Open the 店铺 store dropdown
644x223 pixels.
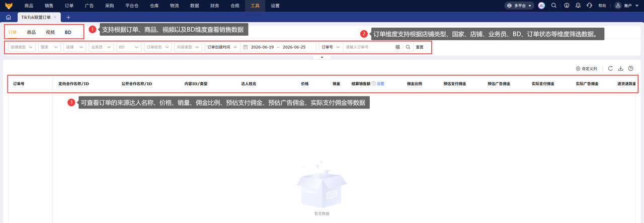tap(76, 47)
